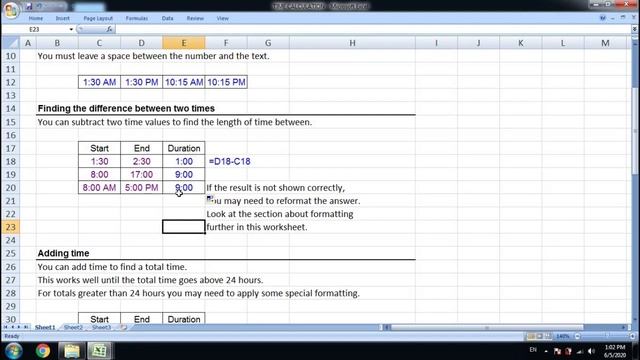This screenshot has height=360, width=640.
Task: Click the zoom out minus icon
Action: point(577,336)
